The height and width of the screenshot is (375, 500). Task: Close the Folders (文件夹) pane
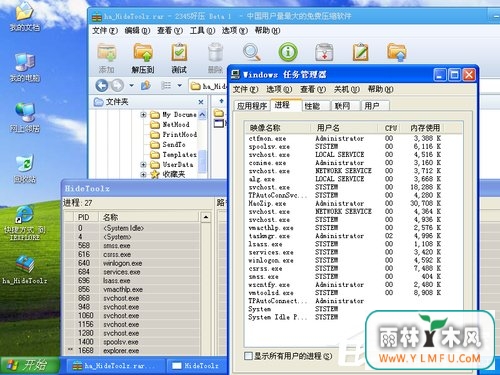[x=201, y=102]
